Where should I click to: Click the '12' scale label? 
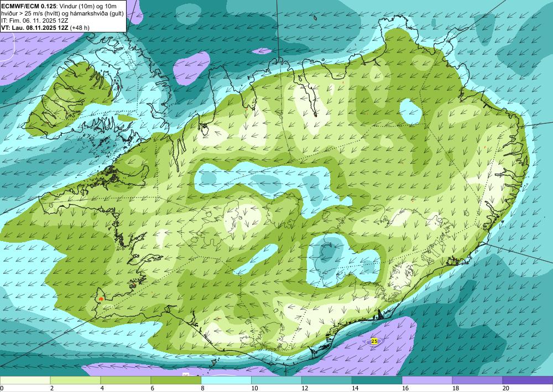(305, 389)
